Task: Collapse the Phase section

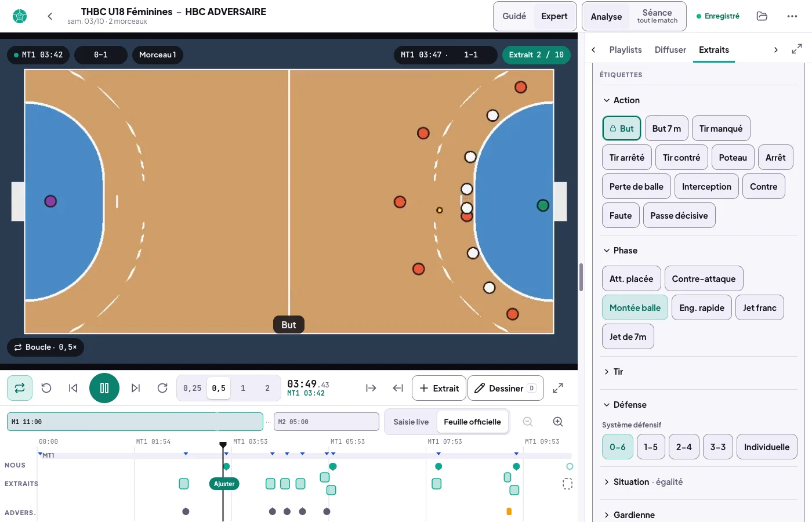Action: tap(621, 251)
